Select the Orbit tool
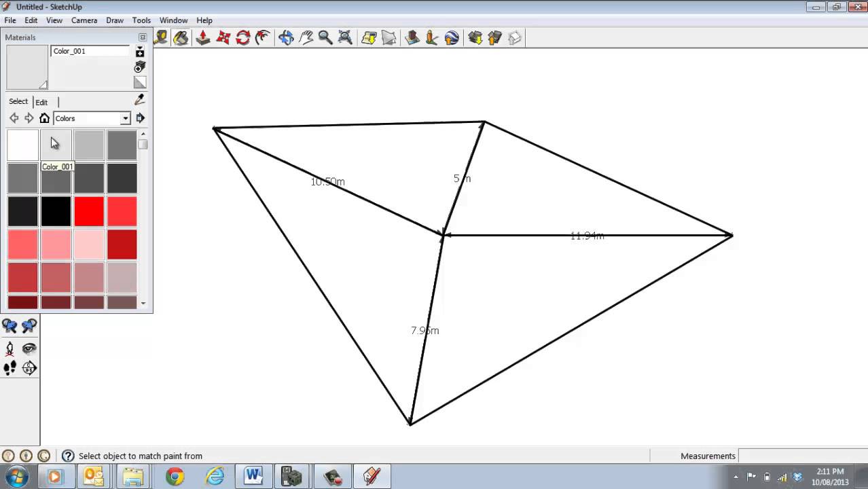 point(286,37)
